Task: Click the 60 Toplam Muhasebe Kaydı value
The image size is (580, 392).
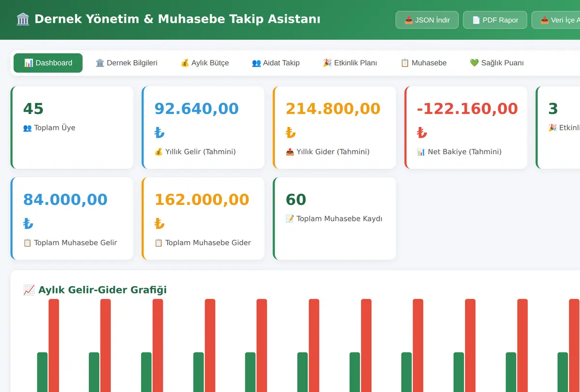Action: click(296, 200)
